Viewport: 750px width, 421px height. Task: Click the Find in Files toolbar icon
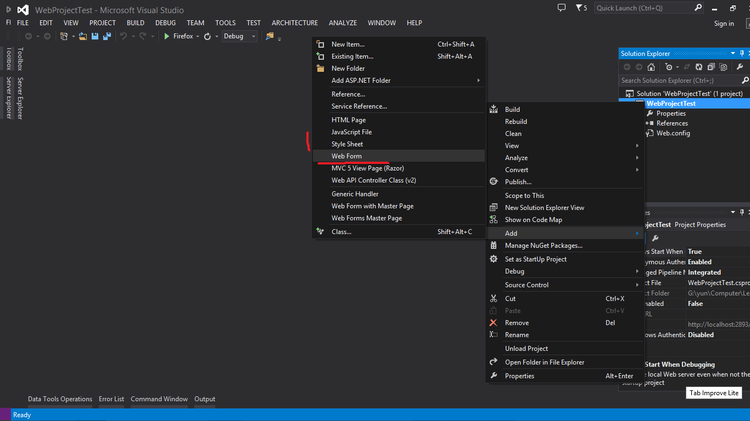269,36
